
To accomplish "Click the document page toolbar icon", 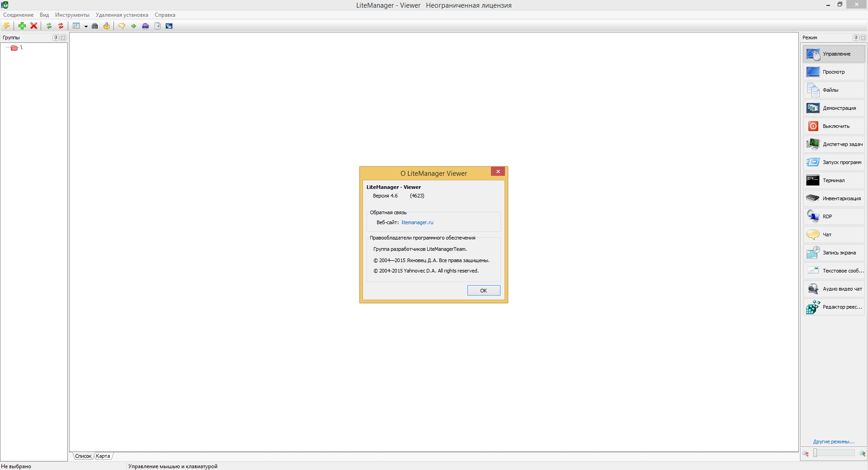I will (157, 26).
